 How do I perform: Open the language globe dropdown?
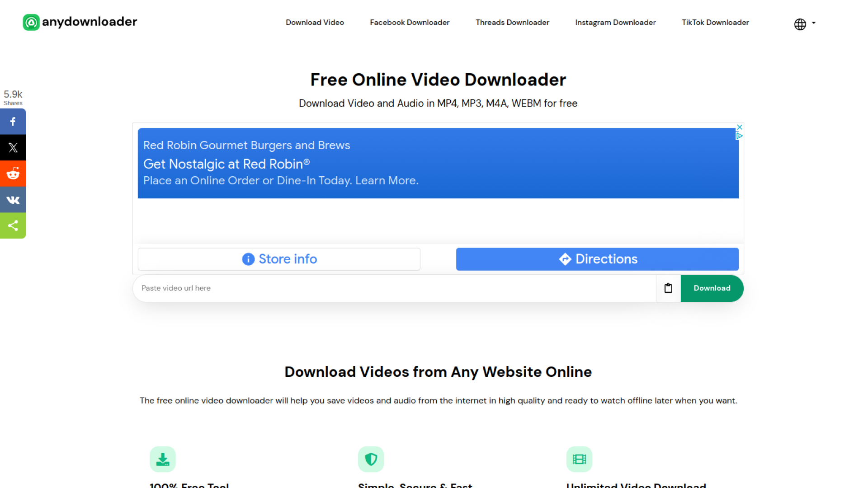tap(799, 24)
